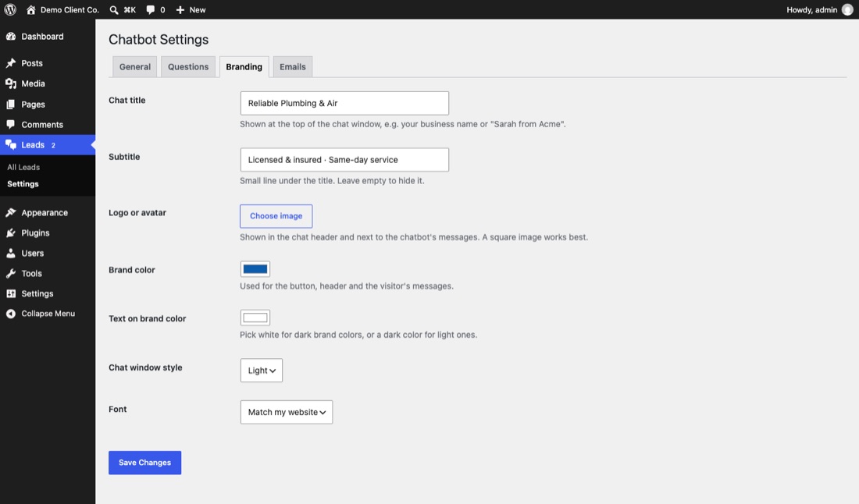The height and width of the screenshot is (504, 859).
Task: Open the Plugins menu label
Action: click(x=35, y=232)
